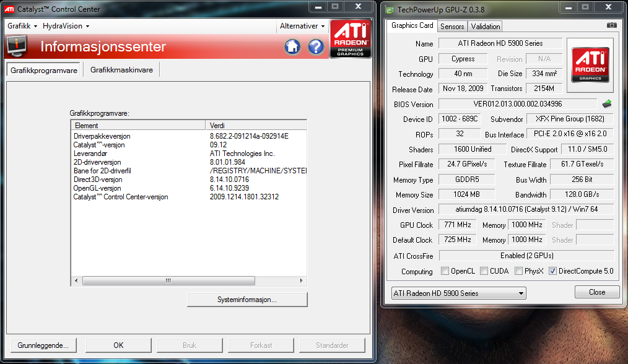Click the BIOS Version field value

(x=518, y=104)
